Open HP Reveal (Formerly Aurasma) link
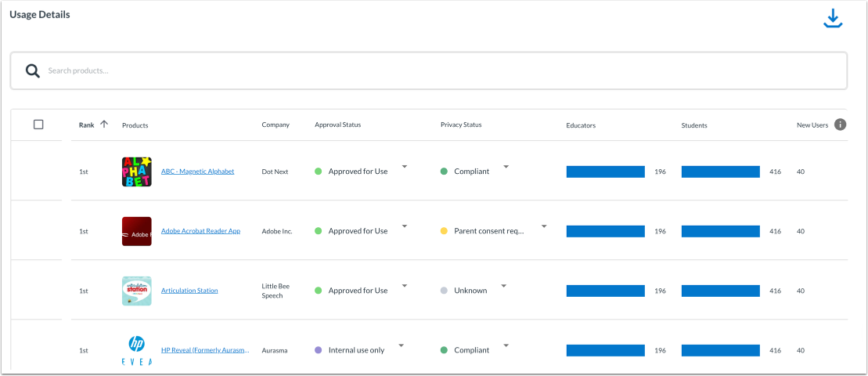Image resolution: width=868 pixels, height=376 pixels. click(205, 350)
